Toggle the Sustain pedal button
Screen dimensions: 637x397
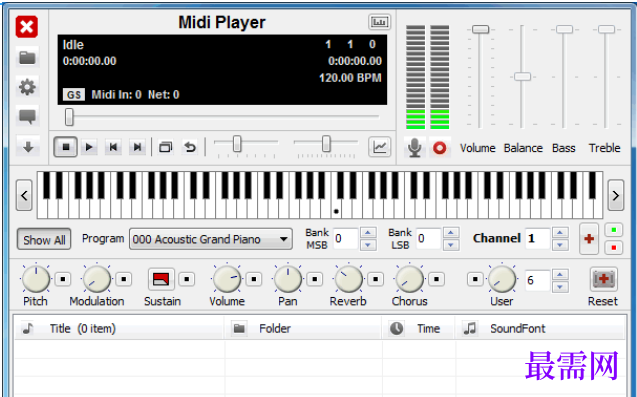coord(161,279)
